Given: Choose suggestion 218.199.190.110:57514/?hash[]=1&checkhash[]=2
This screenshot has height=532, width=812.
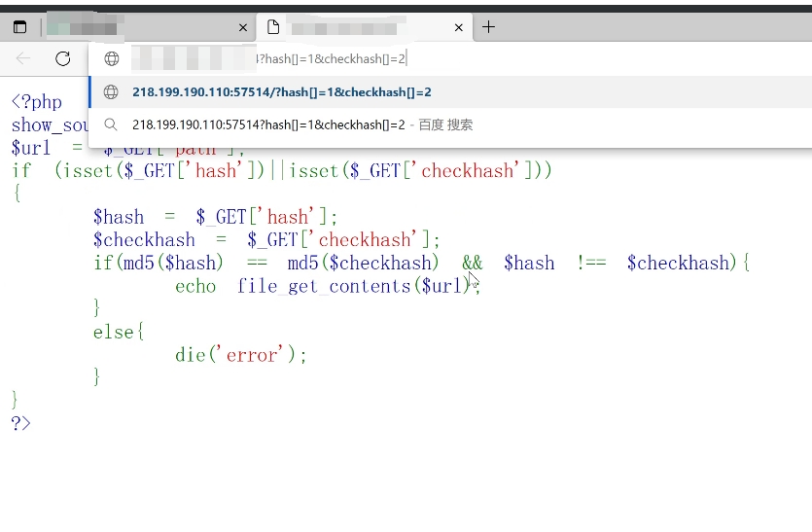Looking at the screenshot, I should point(450,92).
